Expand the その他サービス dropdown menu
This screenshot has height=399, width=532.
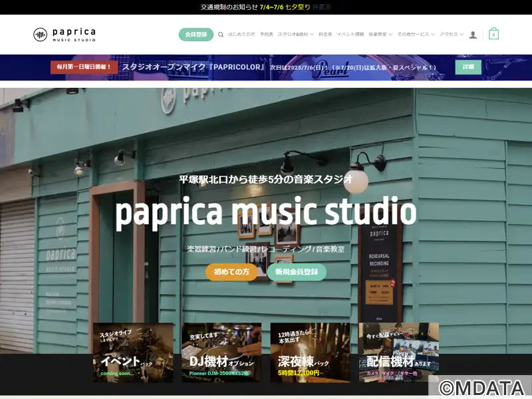pos(416,35)
